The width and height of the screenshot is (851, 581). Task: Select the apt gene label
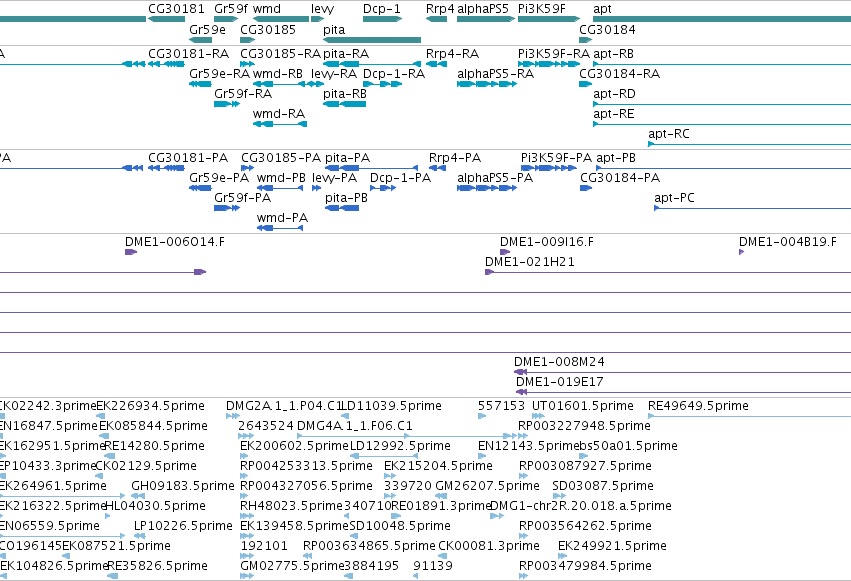(602, 9)
